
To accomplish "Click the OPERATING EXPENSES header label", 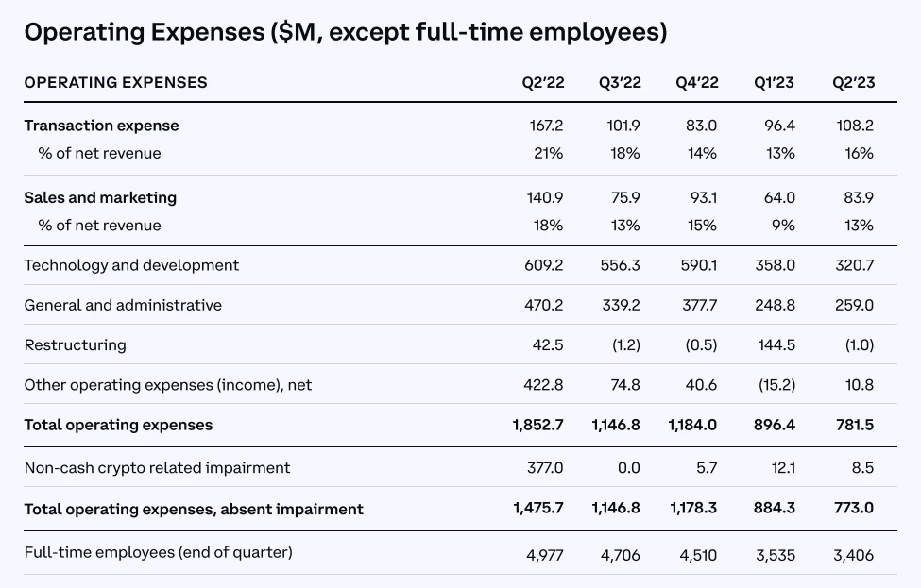I will [115, 82].
